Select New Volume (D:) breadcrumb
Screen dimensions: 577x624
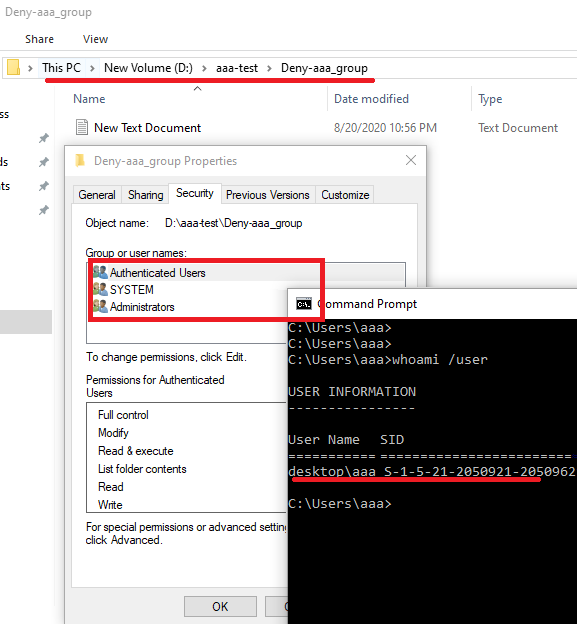(x=148, y=68)
